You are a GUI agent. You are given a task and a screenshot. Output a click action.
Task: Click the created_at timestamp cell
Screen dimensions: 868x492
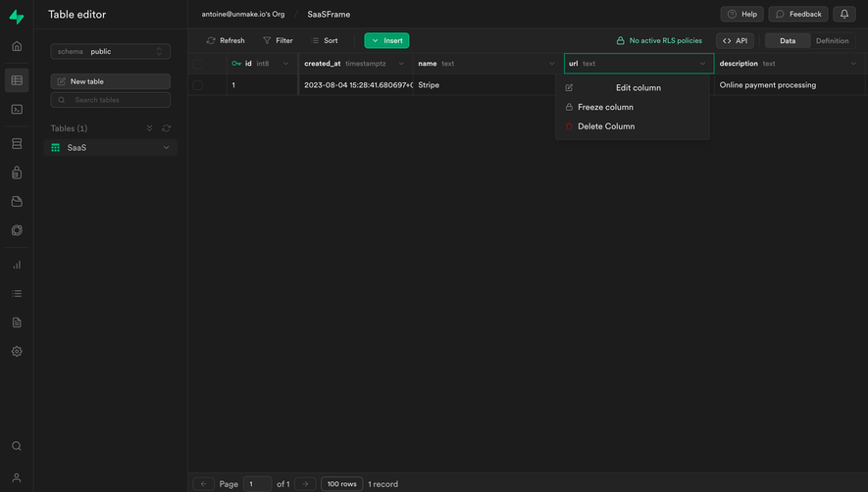pyautogui.click(x=356, y=85)
